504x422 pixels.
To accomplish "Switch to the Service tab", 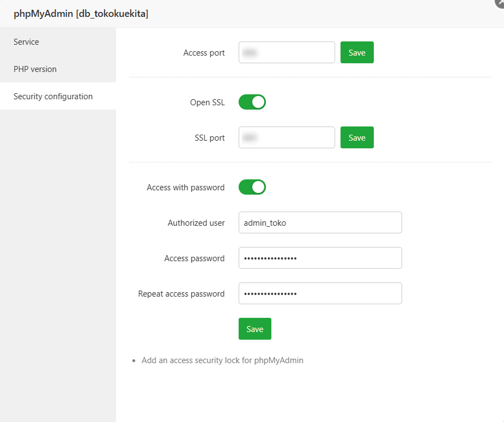I will (x=27, y=41).
